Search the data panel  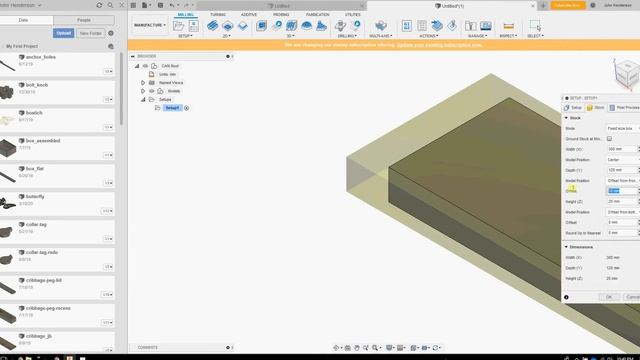point(110,5)
